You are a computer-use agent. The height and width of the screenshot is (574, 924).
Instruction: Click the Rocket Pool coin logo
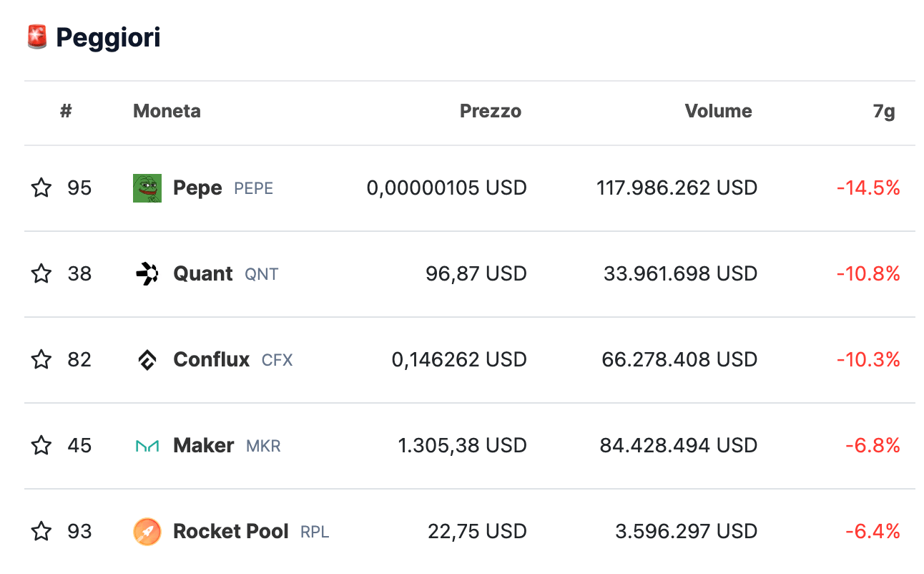click(x=147, y=532)
